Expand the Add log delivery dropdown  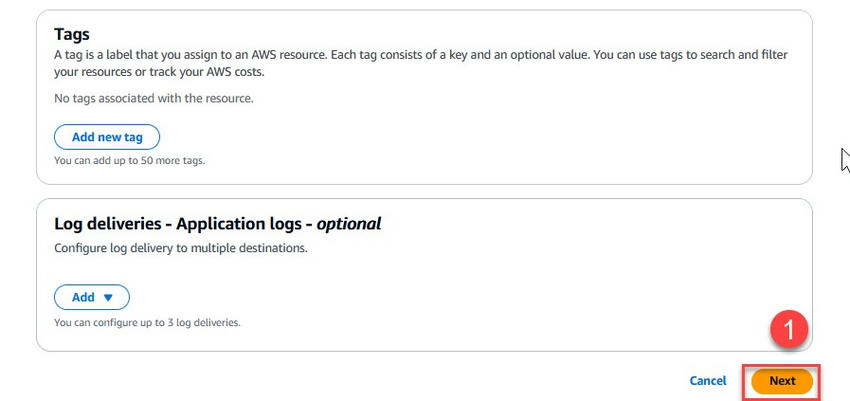click(91, 297)
